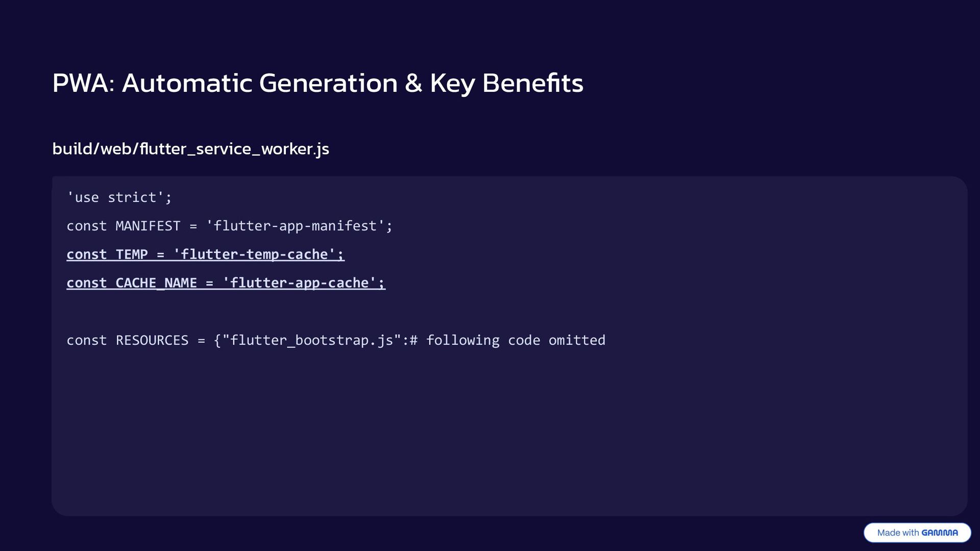Click the "# following code omitted" comment

tap(507, 340)
